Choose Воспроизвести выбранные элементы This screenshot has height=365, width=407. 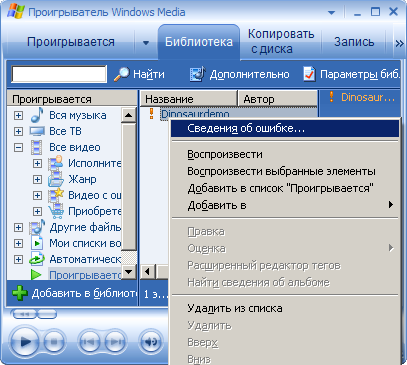coord(285,171)
